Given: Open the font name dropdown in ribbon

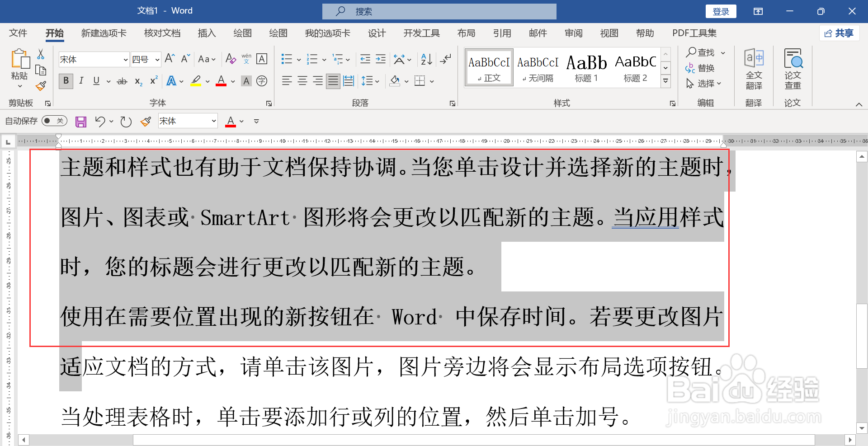Looking at the screenshot, I should tap(126, 59).
